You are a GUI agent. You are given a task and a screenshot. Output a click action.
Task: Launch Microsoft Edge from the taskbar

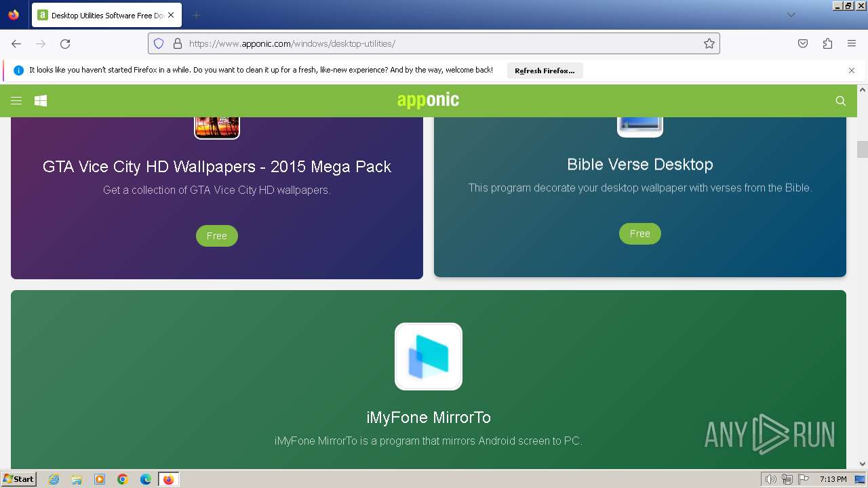(146, 479)
